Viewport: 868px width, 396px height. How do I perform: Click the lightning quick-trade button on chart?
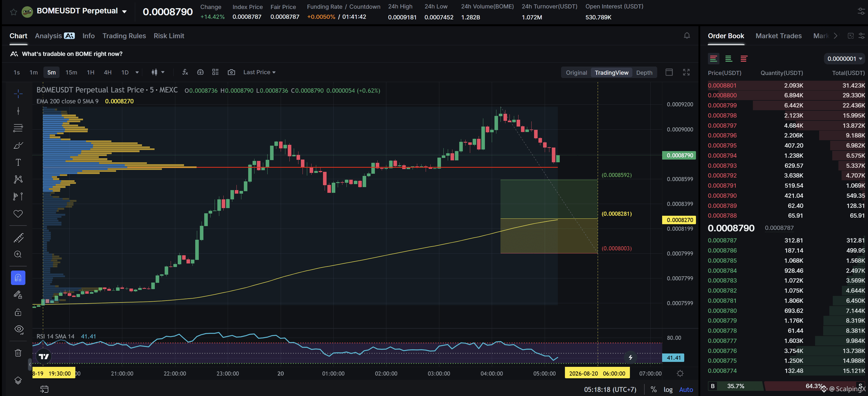point(630,357)
